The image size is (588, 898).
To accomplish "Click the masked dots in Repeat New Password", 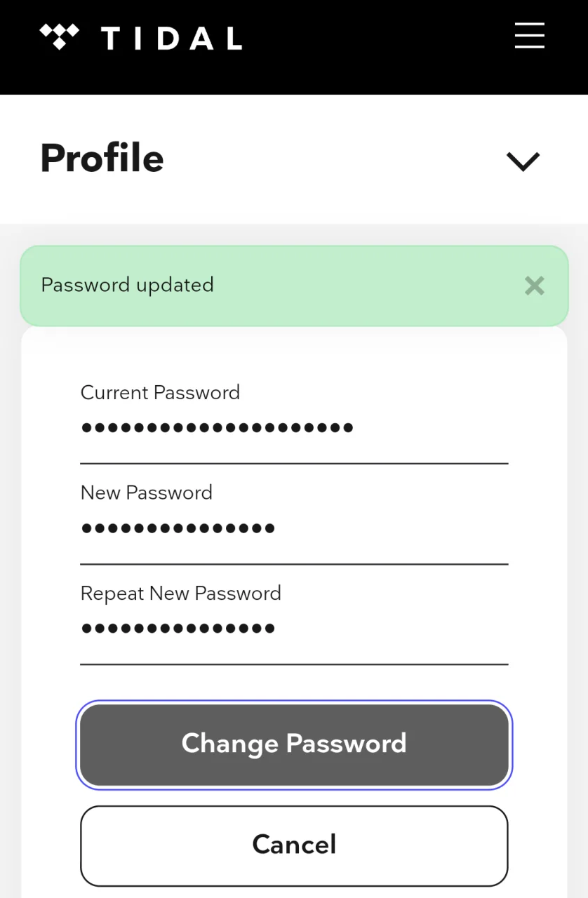I will (x=178, y=629).
